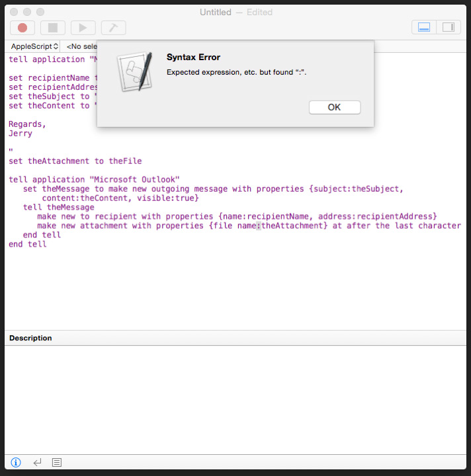Click the Stop script button

(53, 28)
